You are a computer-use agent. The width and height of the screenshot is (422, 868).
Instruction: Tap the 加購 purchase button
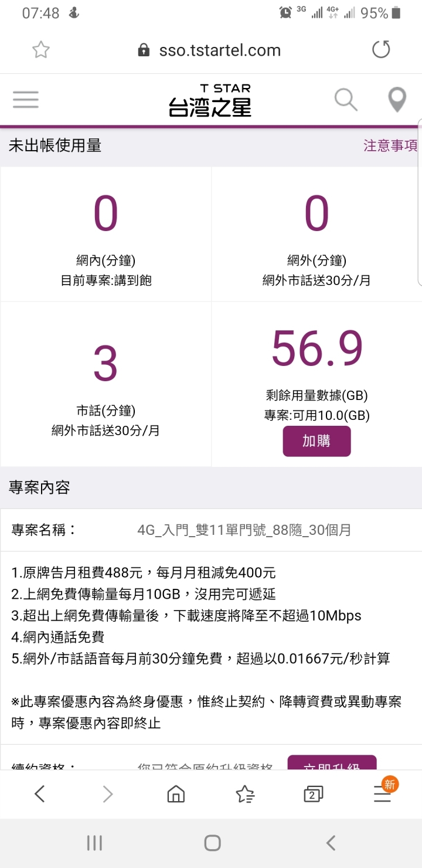tap(316, 441)
